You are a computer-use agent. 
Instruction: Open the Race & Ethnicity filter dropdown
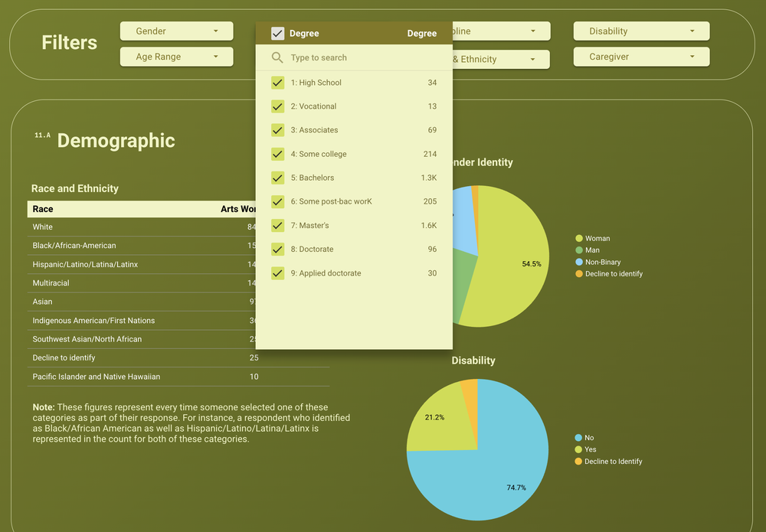[x=506, y=59]
